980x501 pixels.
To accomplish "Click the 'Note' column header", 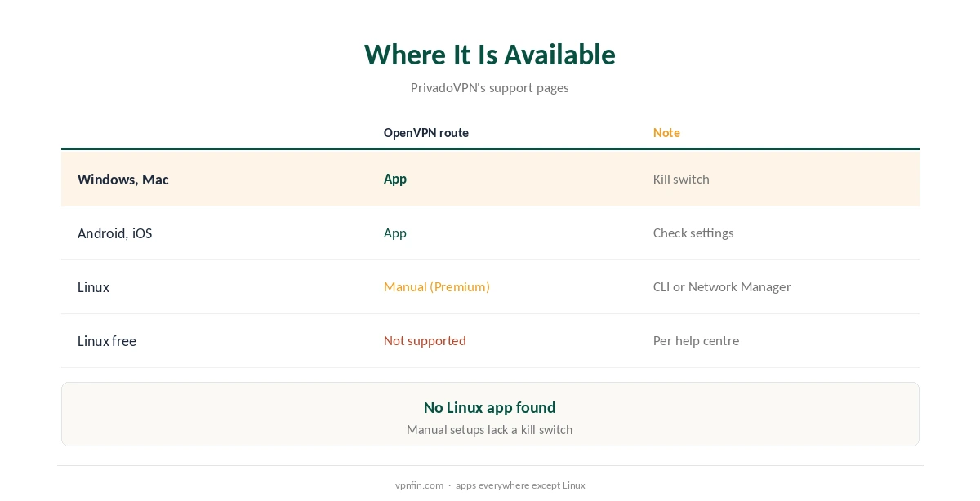I will (666, 133).
